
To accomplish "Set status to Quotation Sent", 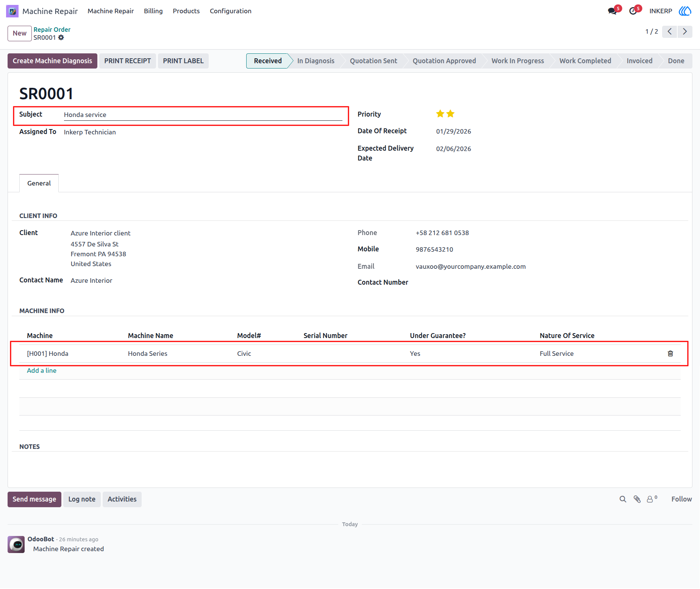I will point(373,61).
